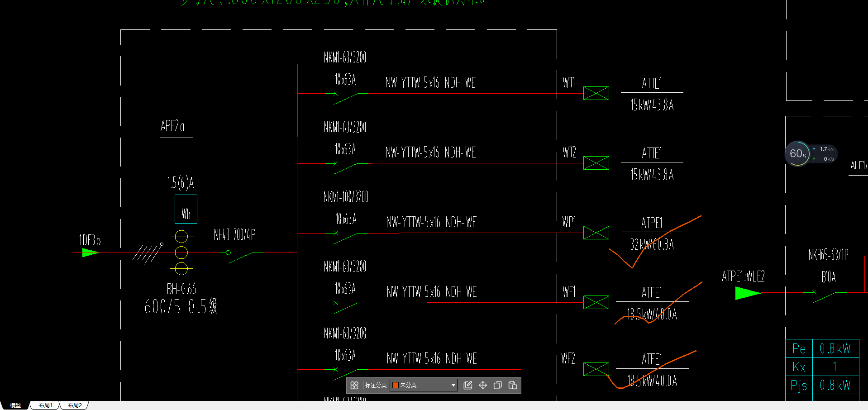
Task: Click the 1DE3b green incoming arrow
Action: 90,253
